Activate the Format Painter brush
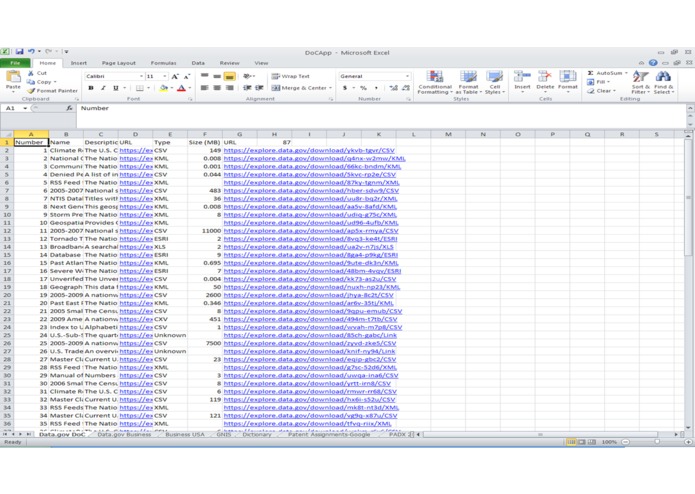695x494 pixels. [31, 91]
